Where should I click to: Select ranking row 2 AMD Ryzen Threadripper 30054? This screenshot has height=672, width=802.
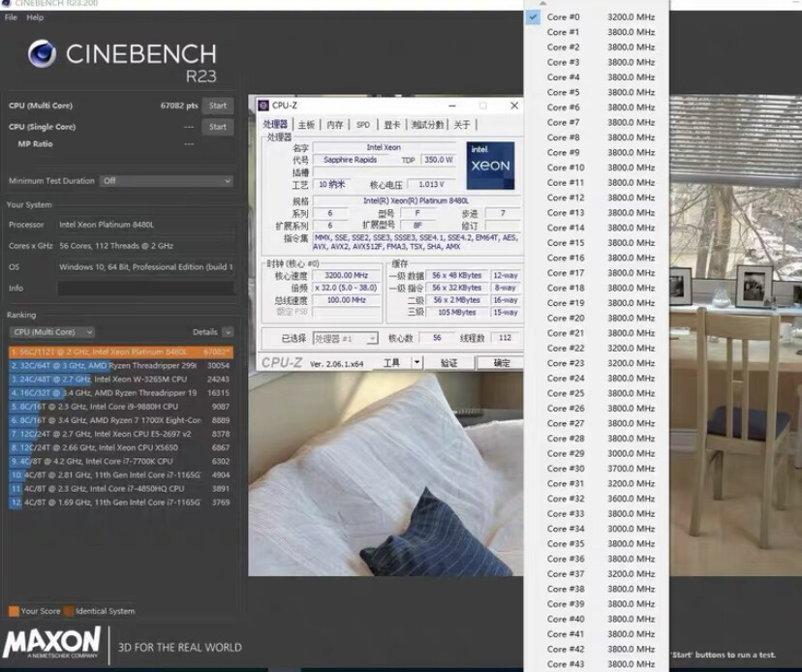pyautogui.click(x=121, y=366)
